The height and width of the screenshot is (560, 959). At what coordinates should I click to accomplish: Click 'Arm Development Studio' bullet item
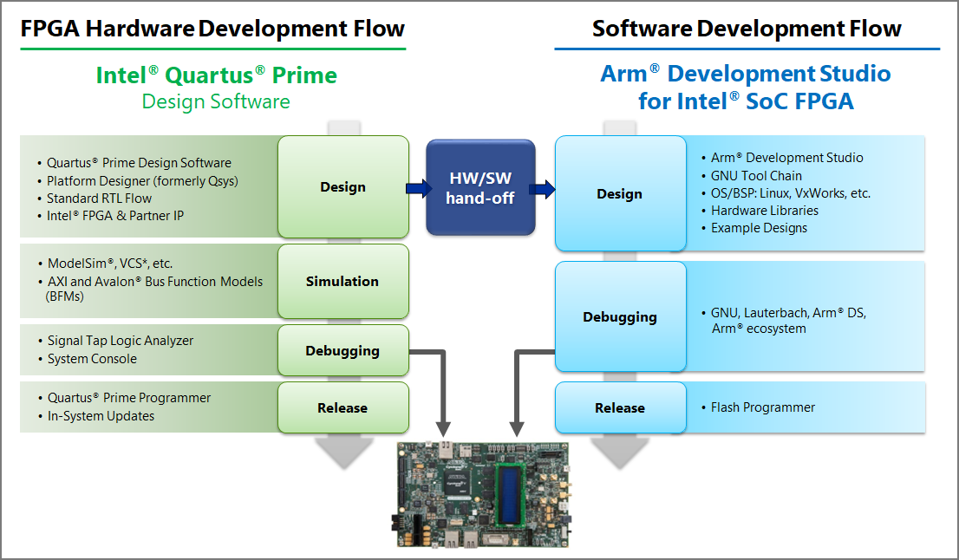[786, 158]
